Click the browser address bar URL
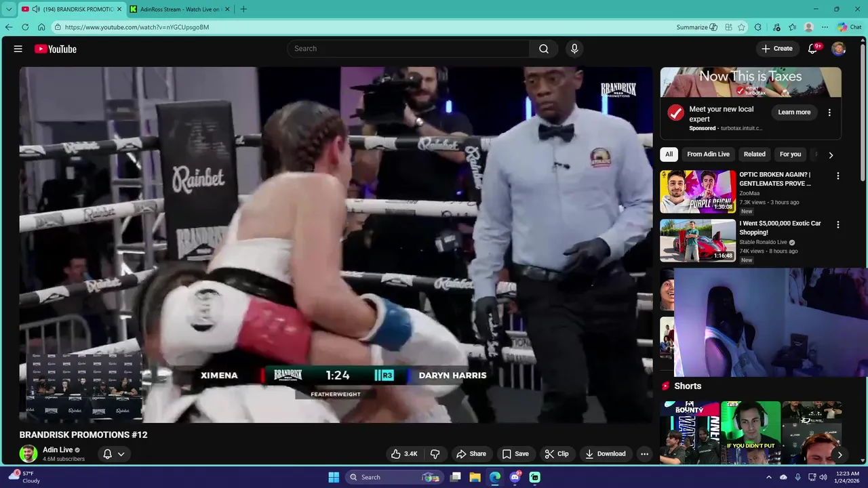Screen dimensions: 868x488 coord(137,27)
